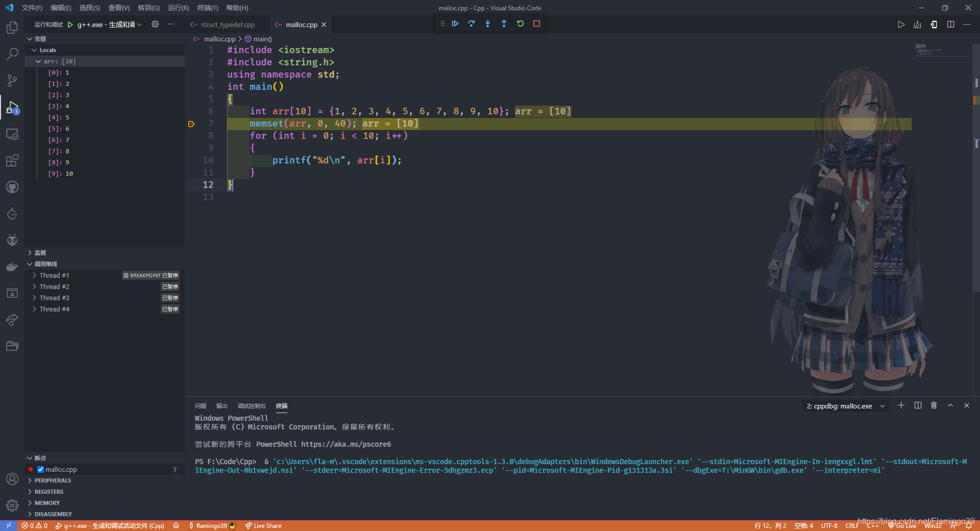Open the 编辑(E) menu
980x531 pixels.
tap(61, 8)
